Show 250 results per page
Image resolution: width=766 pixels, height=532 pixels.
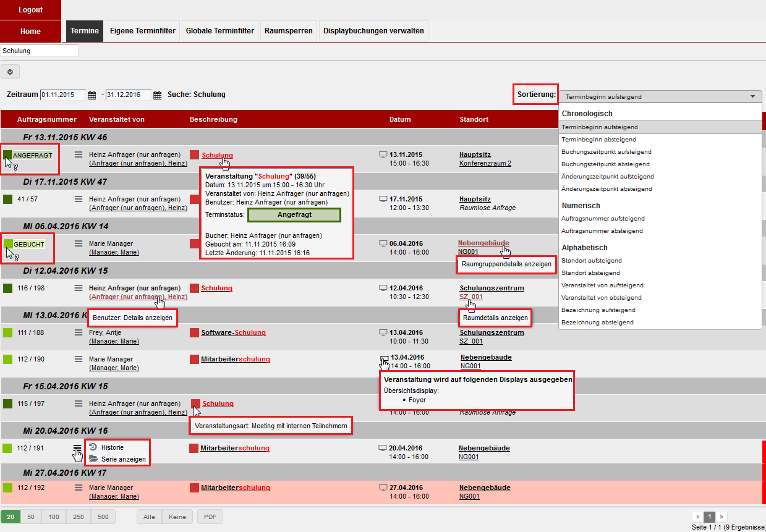(79, 517)
